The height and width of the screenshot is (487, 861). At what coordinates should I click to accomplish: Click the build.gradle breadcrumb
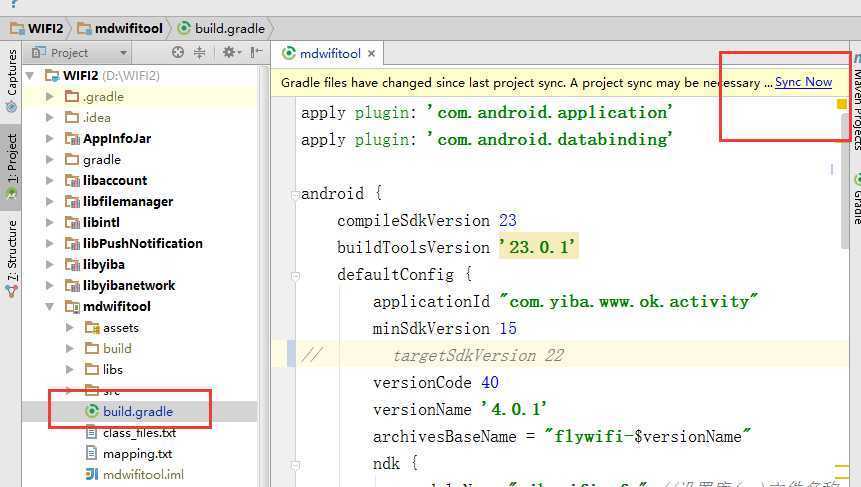pos(221,29)
